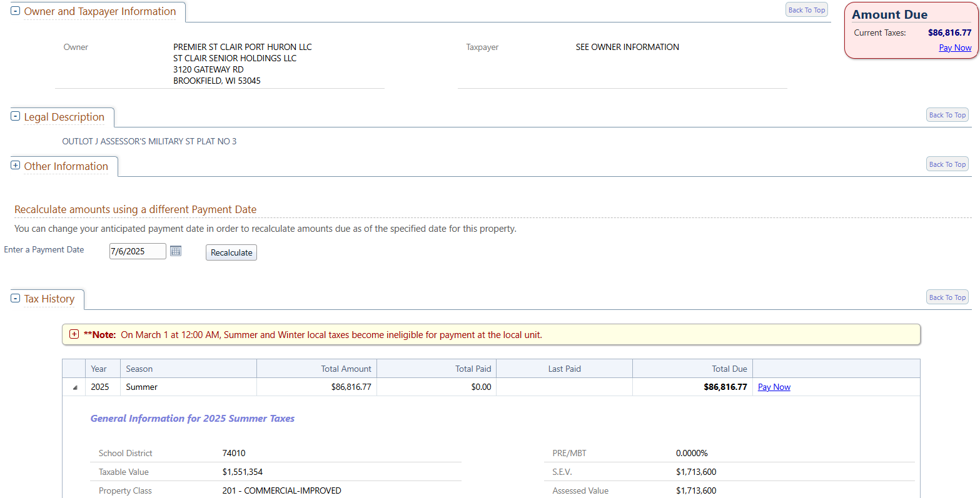Collapse the 2025 Summer row triangle
Image resolution: width=980 pixels, height=498 pixels.
(75, 387)
